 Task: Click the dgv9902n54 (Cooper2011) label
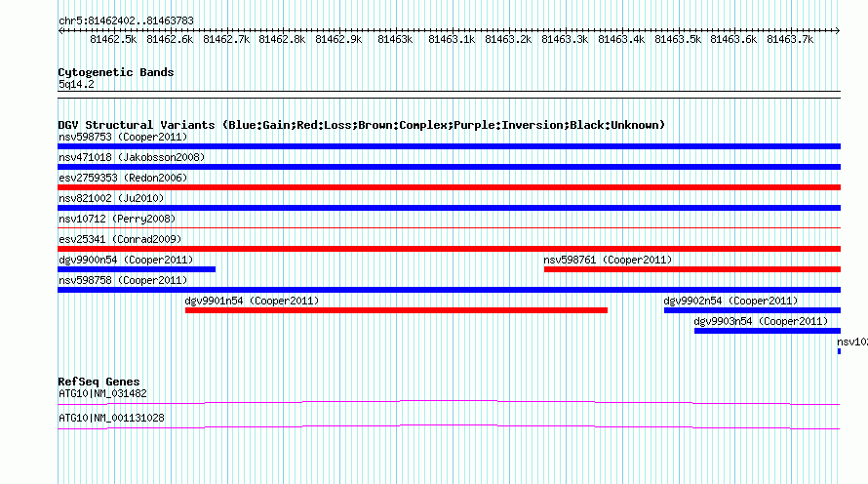click(x=730, y=301)
